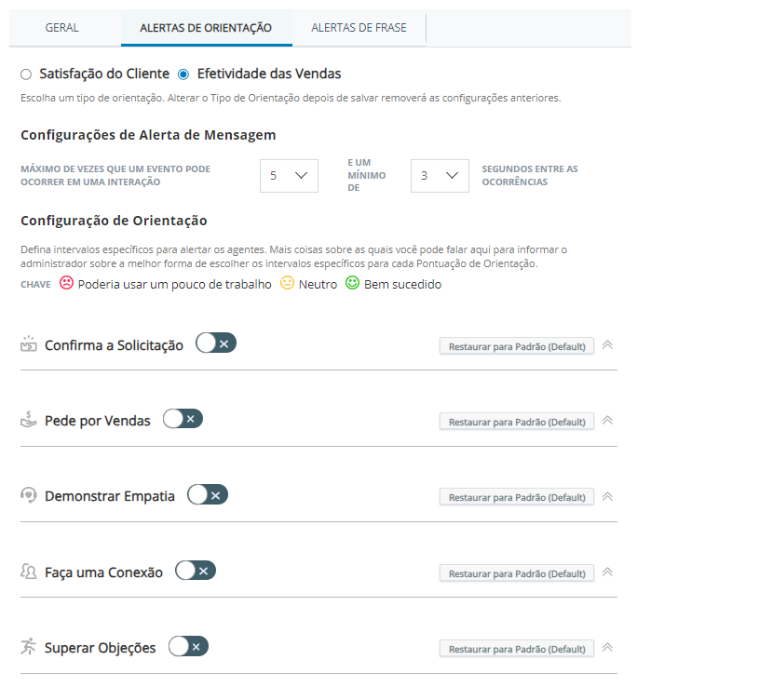Collapse the Confirma a Solicitação section chevron

[x=607, y=345]
